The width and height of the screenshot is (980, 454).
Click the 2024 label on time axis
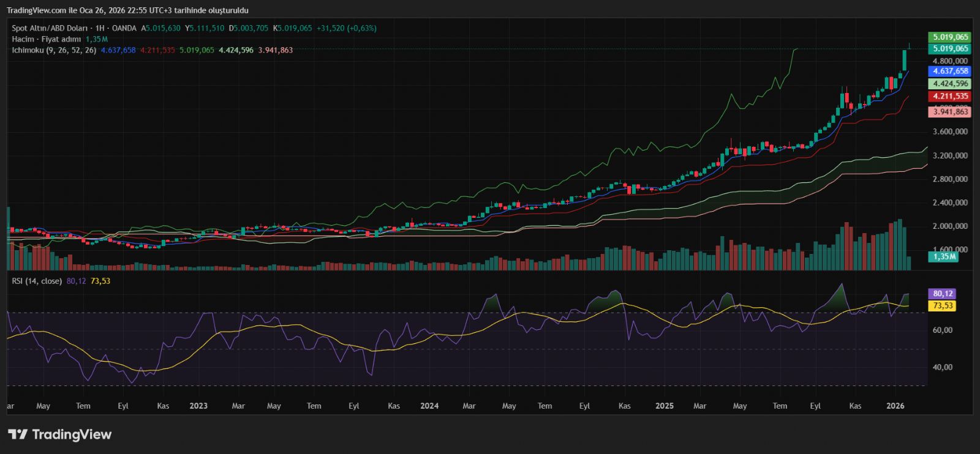(x=429, y=406)
